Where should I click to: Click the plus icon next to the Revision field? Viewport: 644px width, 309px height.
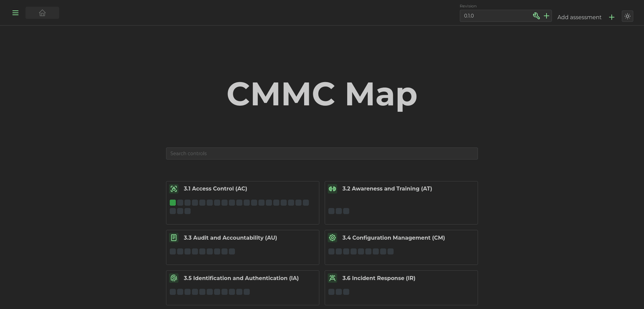[x=547, y=16]
